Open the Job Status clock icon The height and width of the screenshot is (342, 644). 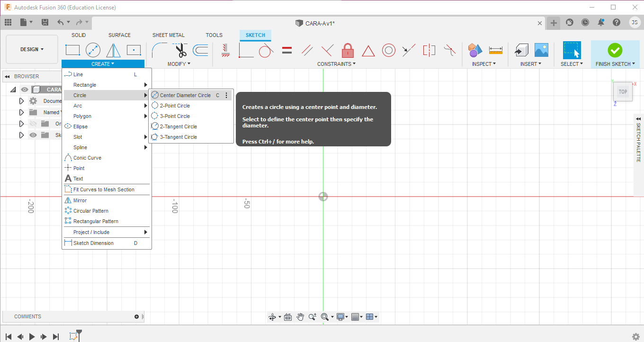point(585,22)
